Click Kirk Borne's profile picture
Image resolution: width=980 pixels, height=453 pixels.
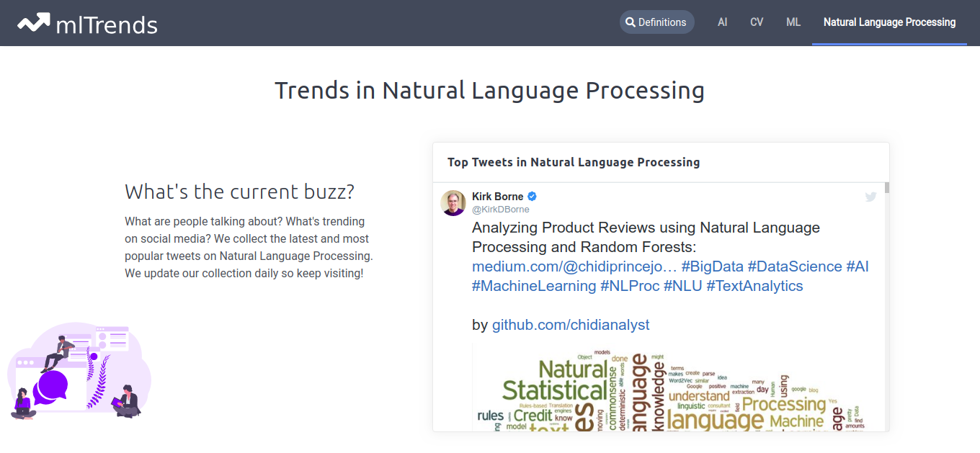453,203
